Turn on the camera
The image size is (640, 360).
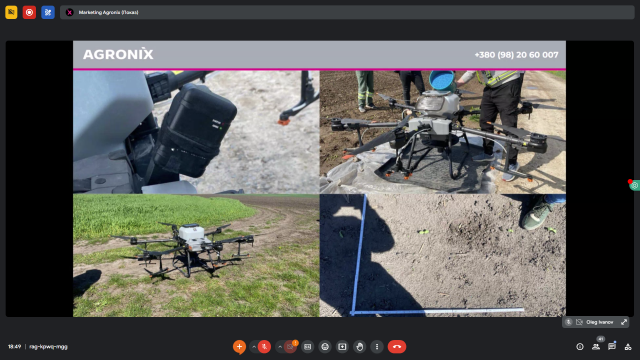[x=290, y=347]
